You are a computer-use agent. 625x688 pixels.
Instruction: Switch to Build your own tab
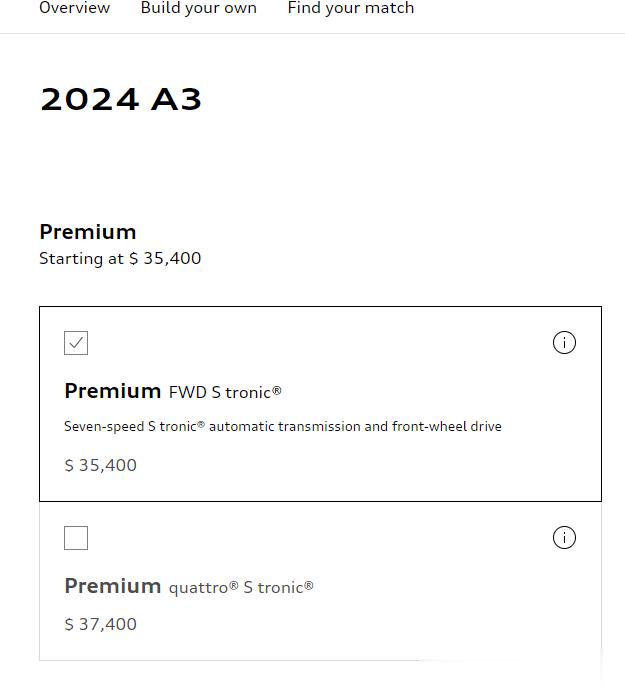tap(198, 8)
